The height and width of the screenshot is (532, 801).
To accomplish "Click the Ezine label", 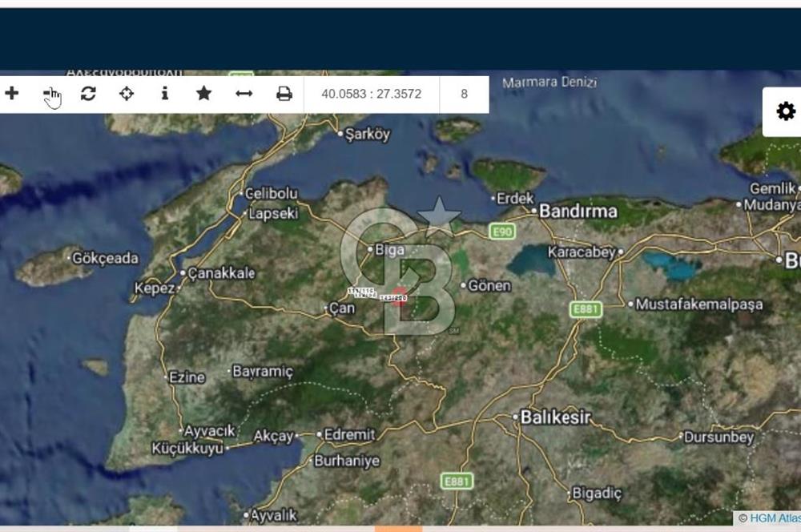I will [x=187, y=377].
